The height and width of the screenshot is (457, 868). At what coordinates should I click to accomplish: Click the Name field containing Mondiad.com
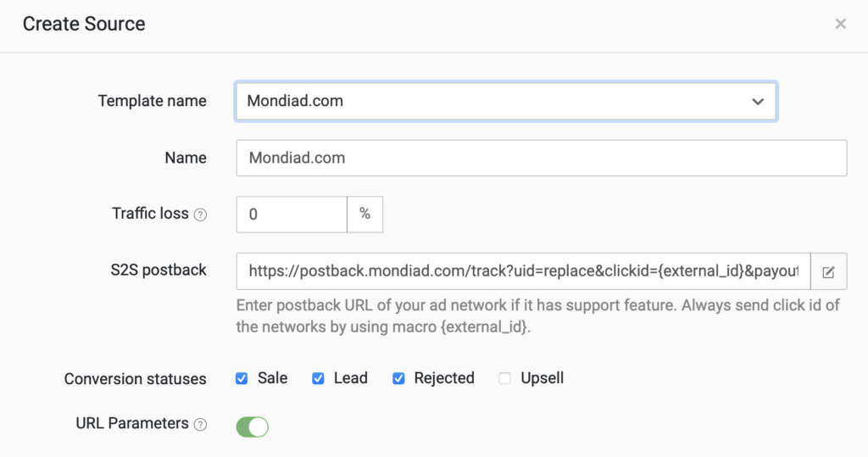click(x=541, y=158)
